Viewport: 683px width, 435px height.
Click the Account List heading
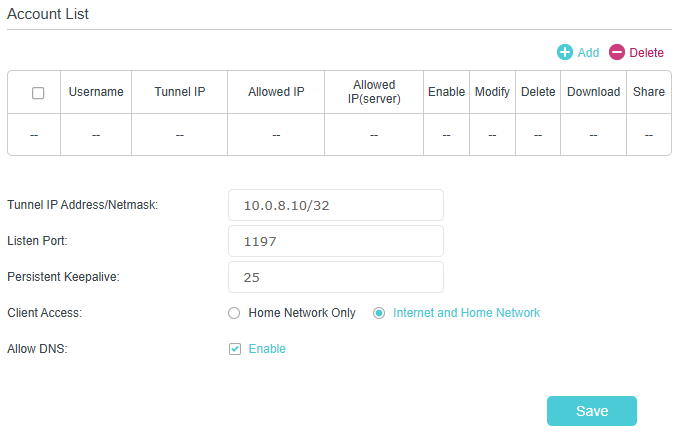tap(48, 14)
